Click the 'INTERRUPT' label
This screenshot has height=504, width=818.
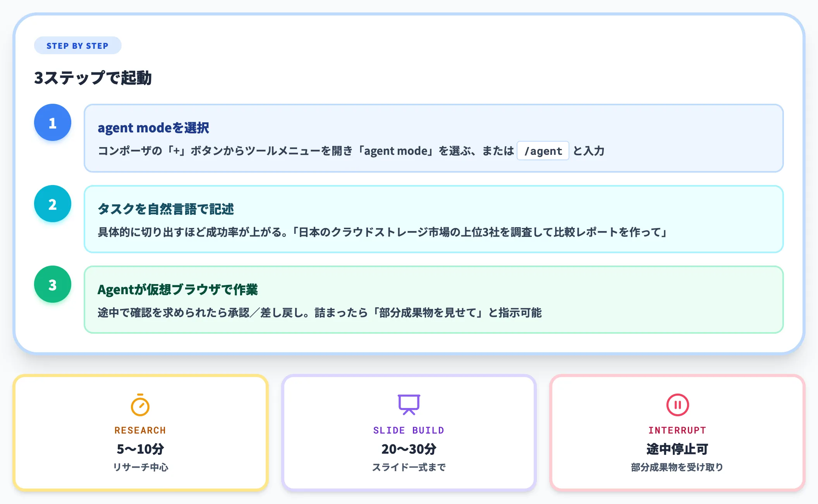click(x=677, y=430)
